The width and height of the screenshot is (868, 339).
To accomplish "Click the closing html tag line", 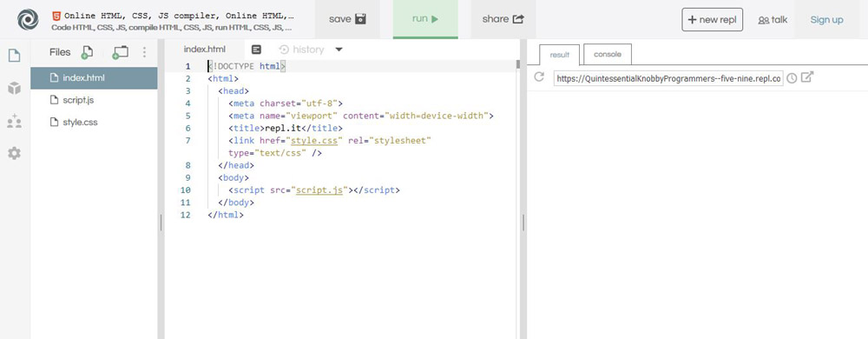I will click(226, 215).
